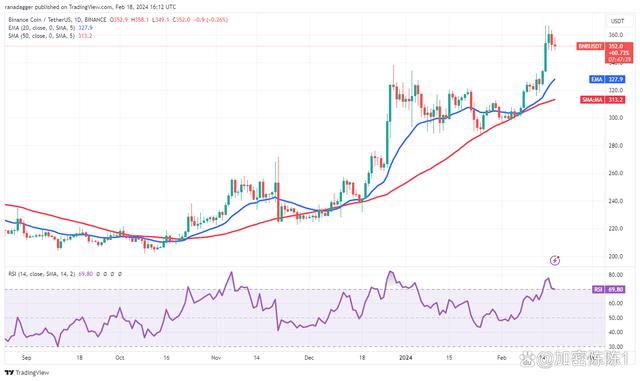Screen dimensions: 640x381
Task: Click the EMA value 327.9 in legend
Action: click(86, 28)
